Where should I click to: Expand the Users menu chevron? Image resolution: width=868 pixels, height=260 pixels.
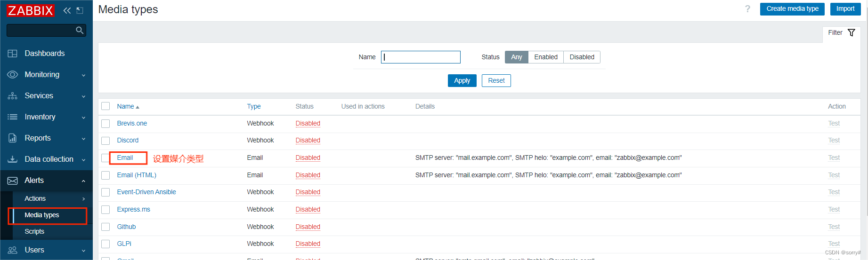[x=83, y=251]
